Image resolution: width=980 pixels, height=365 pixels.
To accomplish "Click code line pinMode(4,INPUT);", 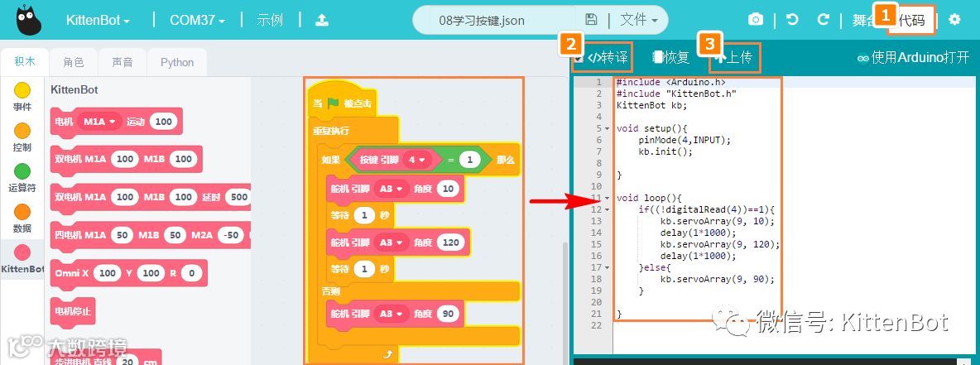I will click(685, 140).
